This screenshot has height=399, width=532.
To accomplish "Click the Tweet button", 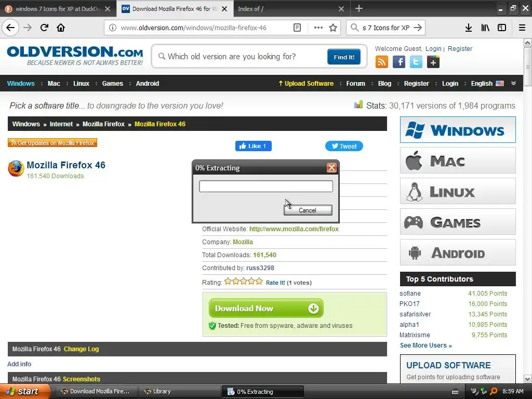I will click(x=344, y=146).
